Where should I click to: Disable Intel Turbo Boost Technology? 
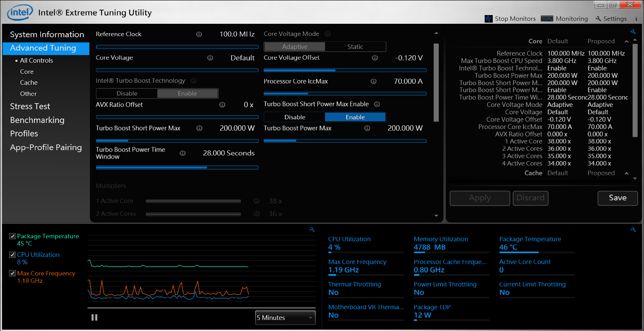tap(127, 93)
